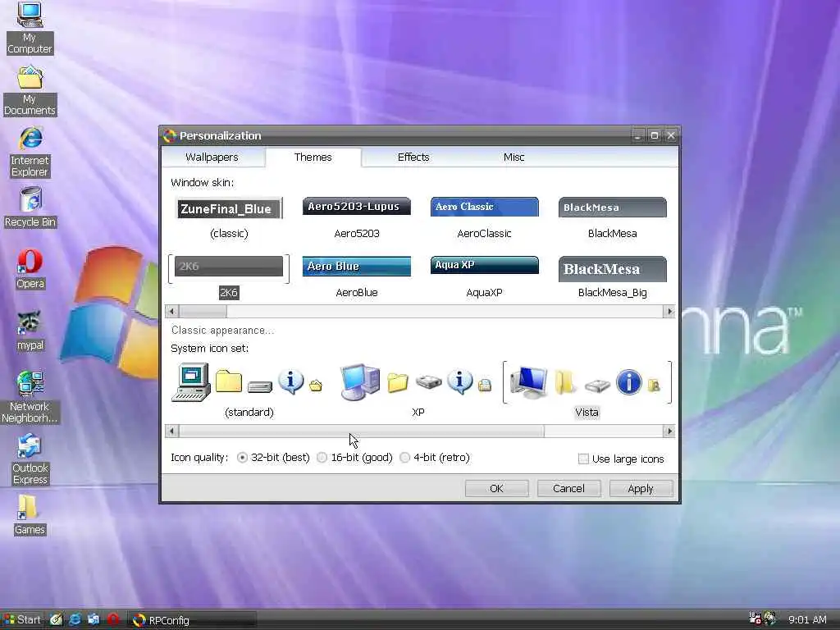Click Opera icon in quick launch
840x630 pixels.
tap(113, 620)
